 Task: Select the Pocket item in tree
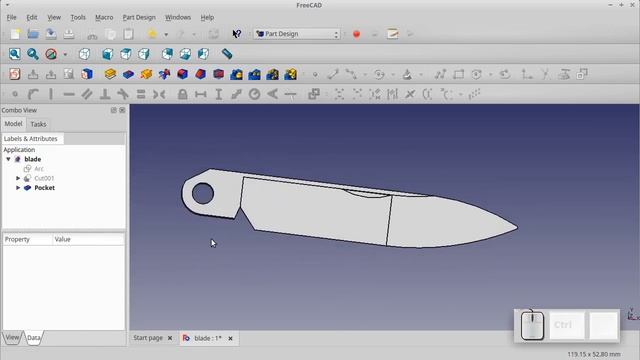(44, 188)
